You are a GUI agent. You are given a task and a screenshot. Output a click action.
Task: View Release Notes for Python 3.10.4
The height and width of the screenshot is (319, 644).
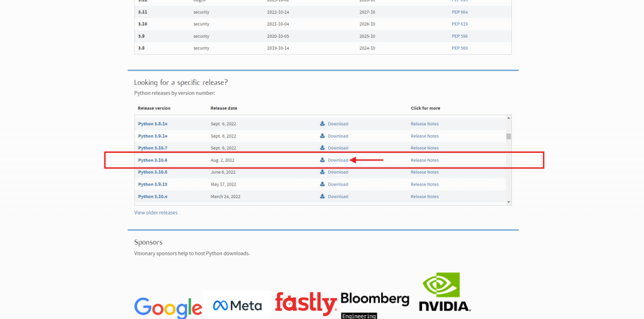click(425, 196)
